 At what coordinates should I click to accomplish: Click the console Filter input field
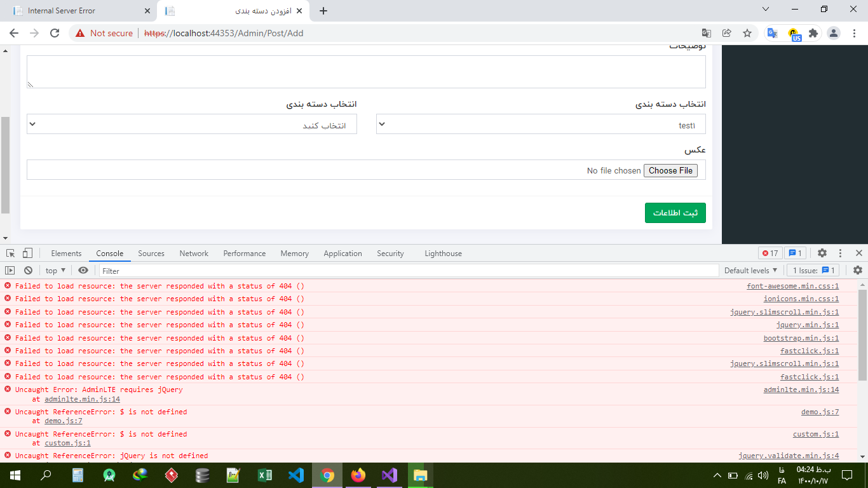[409, 271]
